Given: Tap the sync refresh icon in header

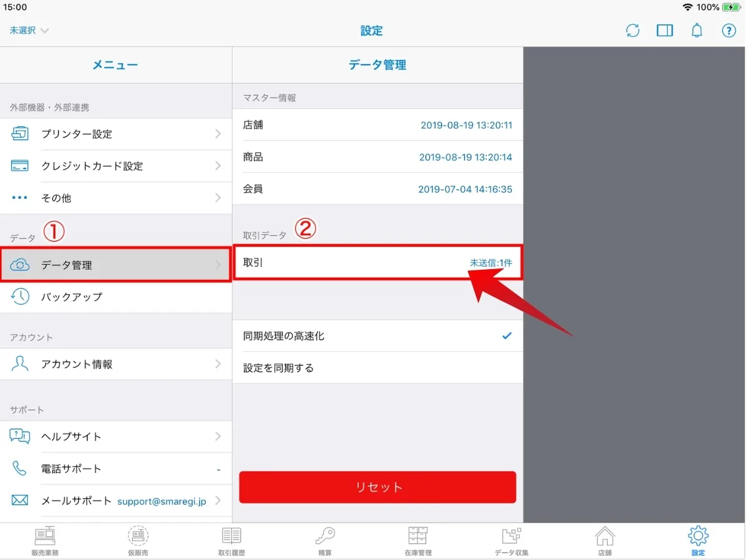Looking at the screenshot, I should click(633, 30).
